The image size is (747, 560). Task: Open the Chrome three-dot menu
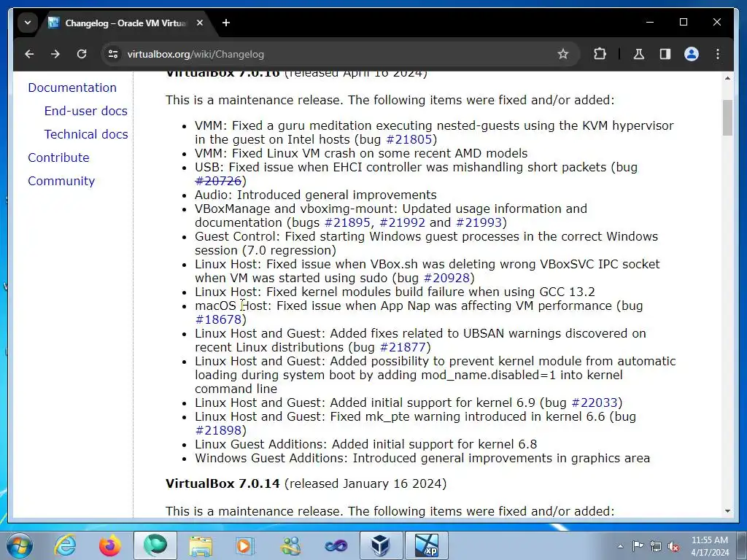pos(718,54)
